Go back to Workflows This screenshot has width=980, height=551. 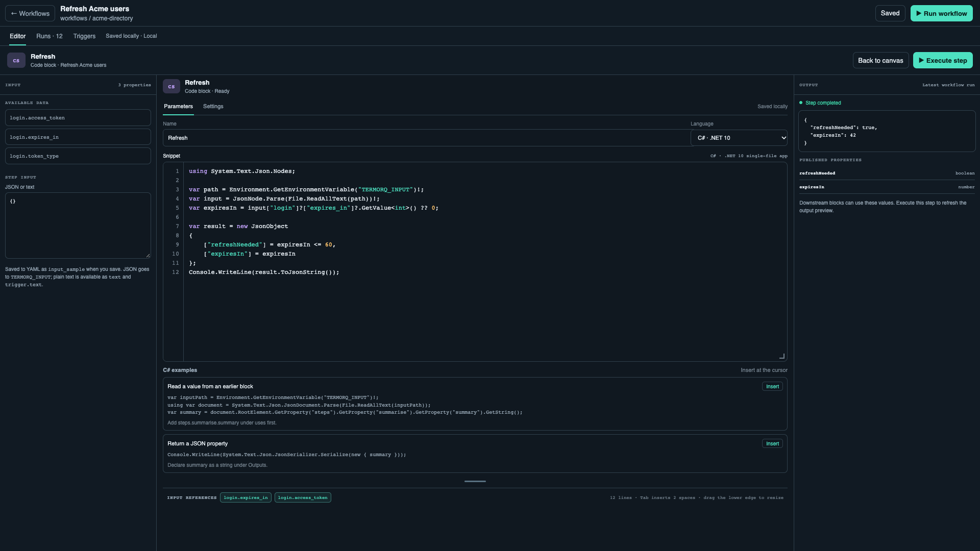pos(30,13)
